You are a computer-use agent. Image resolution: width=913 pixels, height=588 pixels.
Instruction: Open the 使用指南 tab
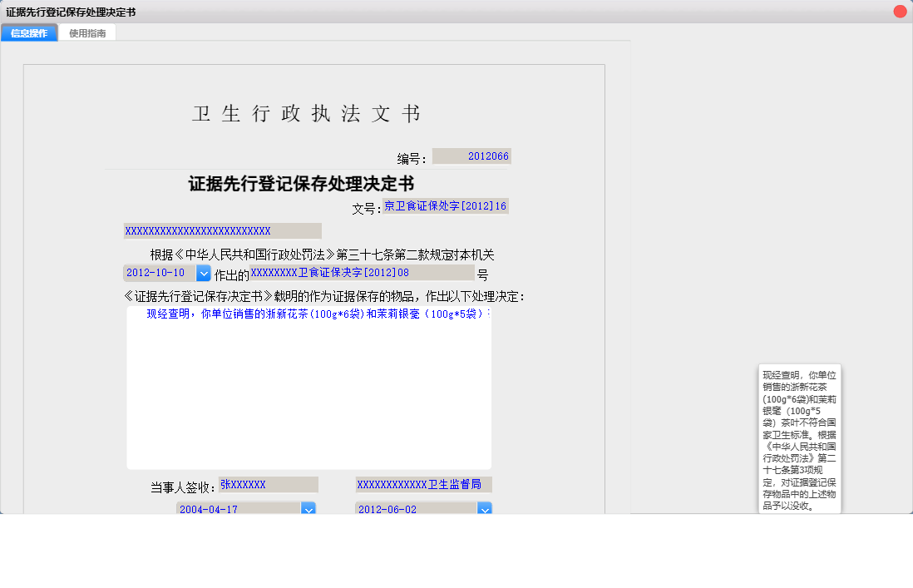click(87, 33)
